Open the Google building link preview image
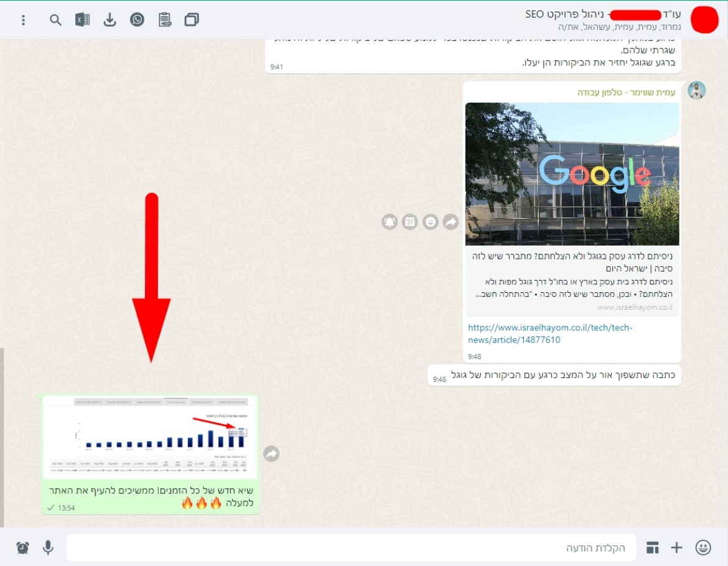 tap(572, 174)
